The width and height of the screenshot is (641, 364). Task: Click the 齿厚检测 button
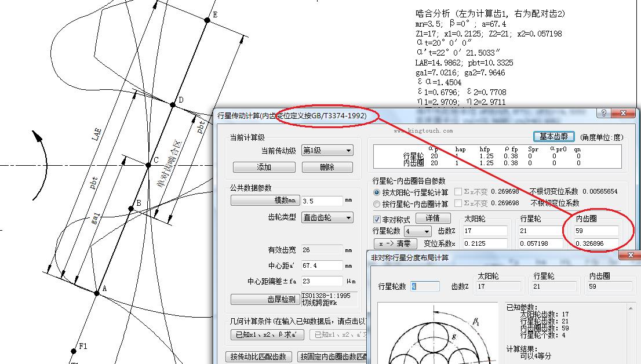coord(265,300)
